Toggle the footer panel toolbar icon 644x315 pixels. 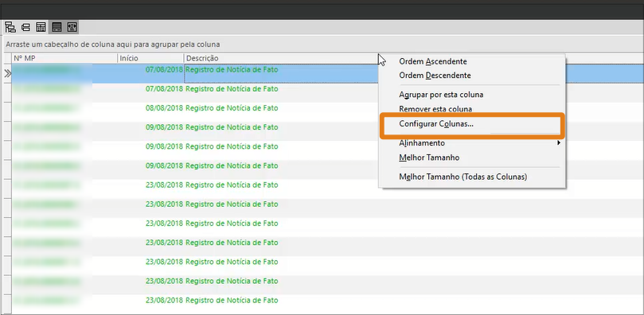pos(57,28)
